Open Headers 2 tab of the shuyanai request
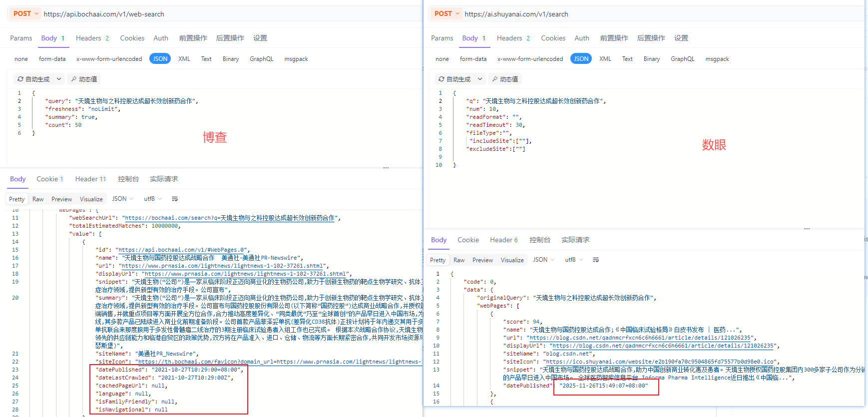 513,38
